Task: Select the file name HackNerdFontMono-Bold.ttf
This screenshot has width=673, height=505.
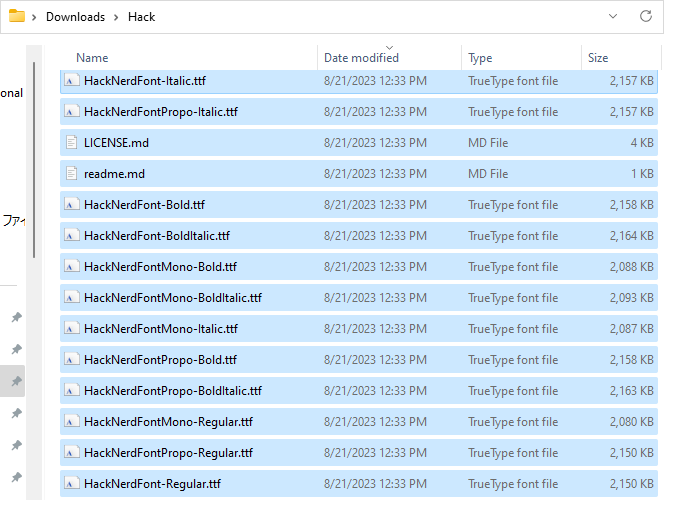Action: pyautogui.click(x=161, y=267)
